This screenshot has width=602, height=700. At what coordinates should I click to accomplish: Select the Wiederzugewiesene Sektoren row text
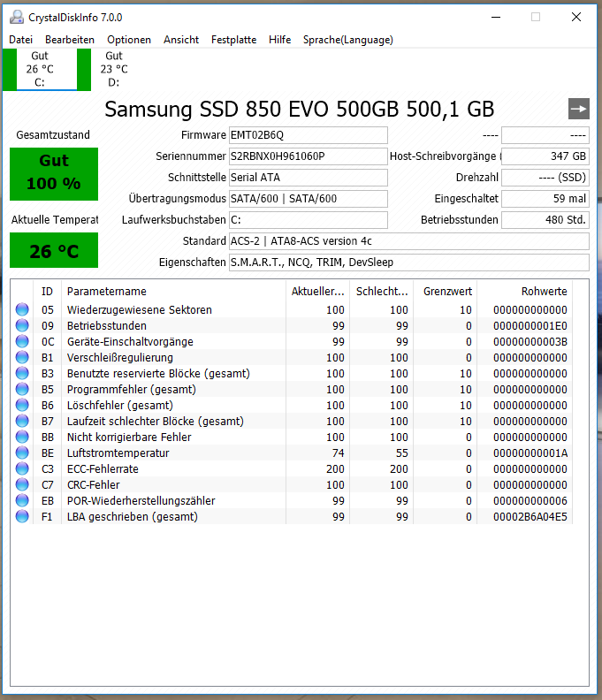(x=140, y=310)
